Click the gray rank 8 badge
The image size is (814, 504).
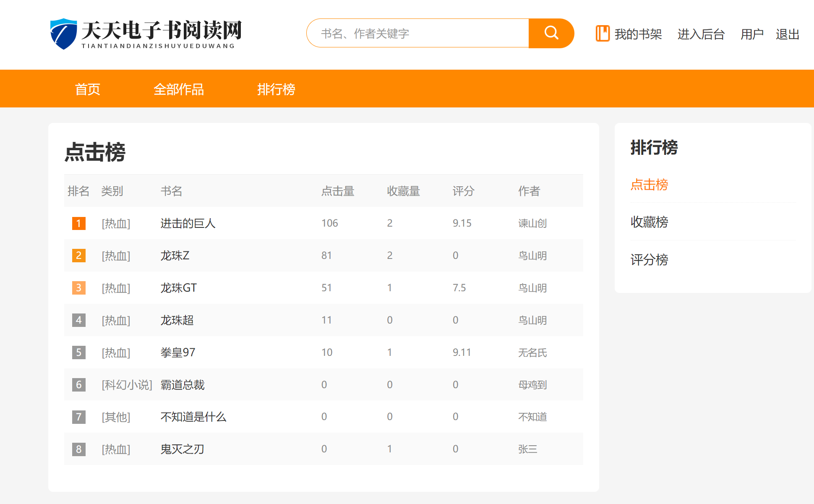point(79,449)
